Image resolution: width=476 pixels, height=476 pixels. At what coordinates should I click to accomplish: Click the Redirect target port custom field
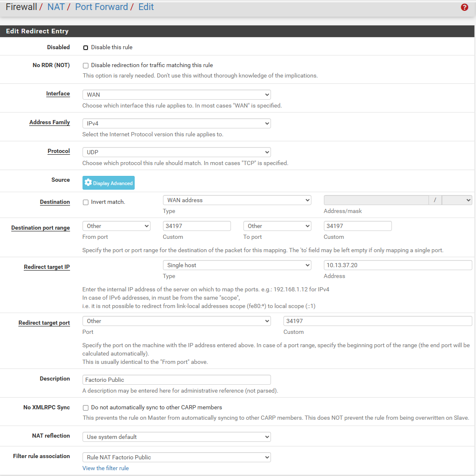(x=378, y=321)
